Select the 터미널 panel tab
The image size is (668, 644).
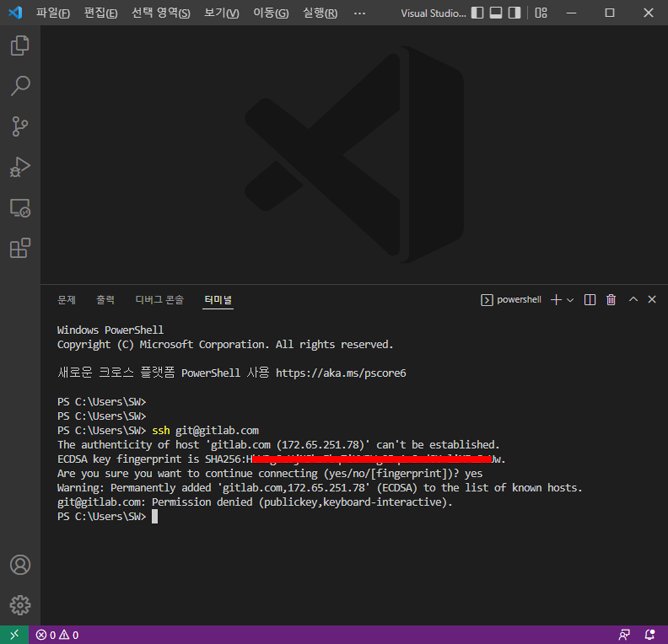pyautogui.click(x=218, y=300)
